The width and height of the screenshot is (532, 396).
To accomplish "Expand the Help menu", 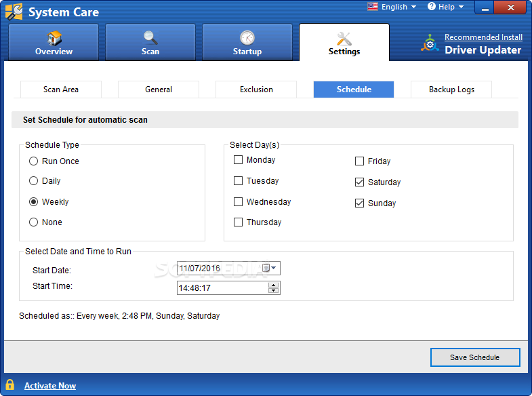I will pyautogui.click(x=451, y=7).
